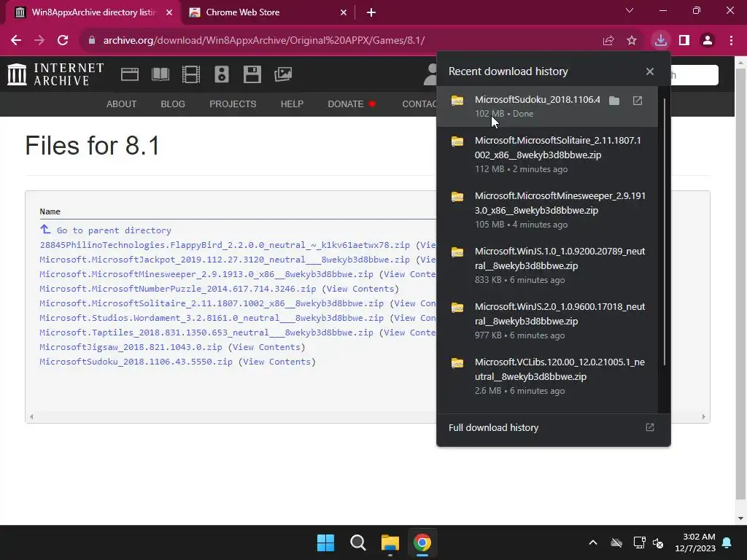747x560 pixels.
Task: Open File Explorer from taskbar
Action: point(390,542)
